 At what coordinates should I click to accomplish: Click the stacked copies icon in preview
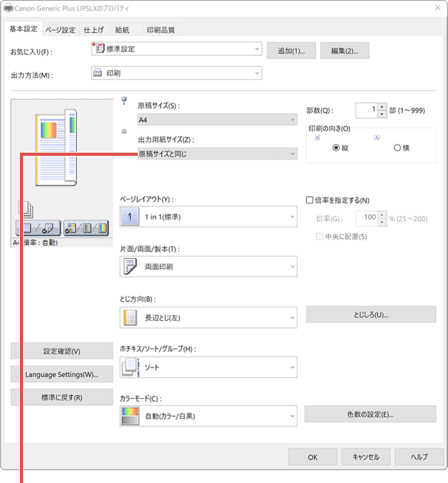26,210
